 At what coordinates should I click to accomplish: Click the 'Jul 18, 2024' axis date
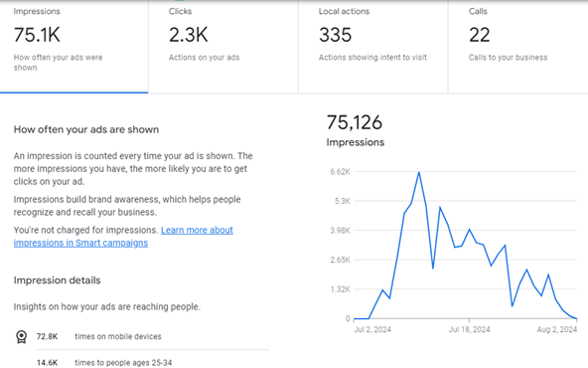tap(469, 329)
